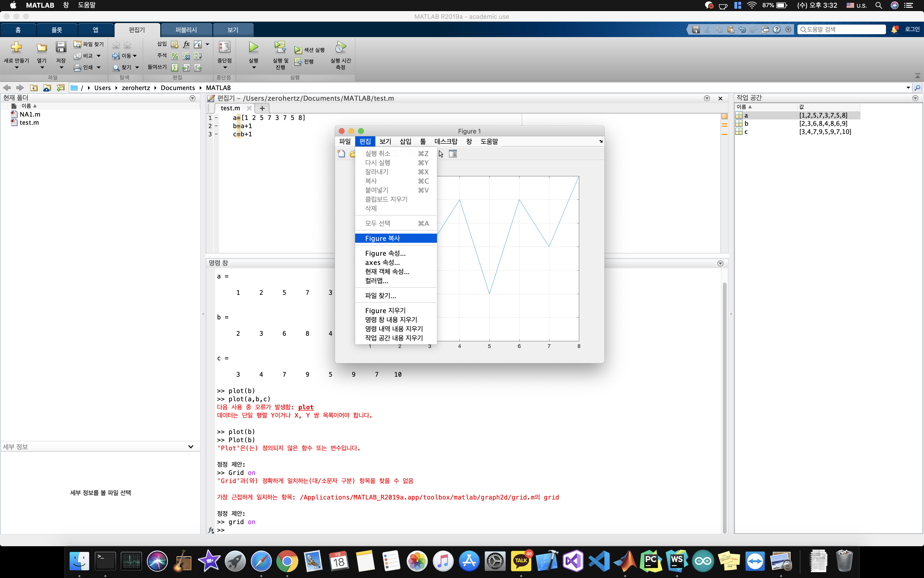Click Run Section (섹션 실행)
This screenshot has height=578, width=924.
310,50
